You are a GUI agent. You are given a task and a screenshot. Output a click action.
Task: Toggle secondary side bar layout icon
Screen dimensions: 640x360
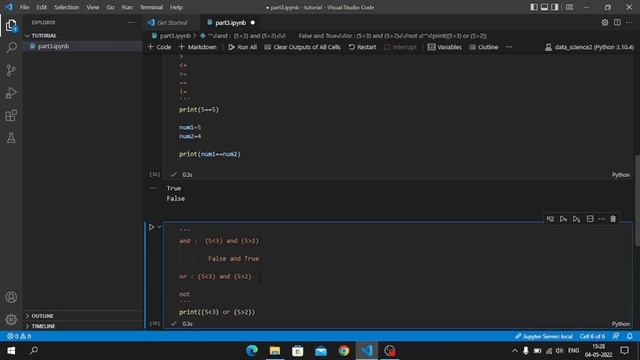pos(555,7)
